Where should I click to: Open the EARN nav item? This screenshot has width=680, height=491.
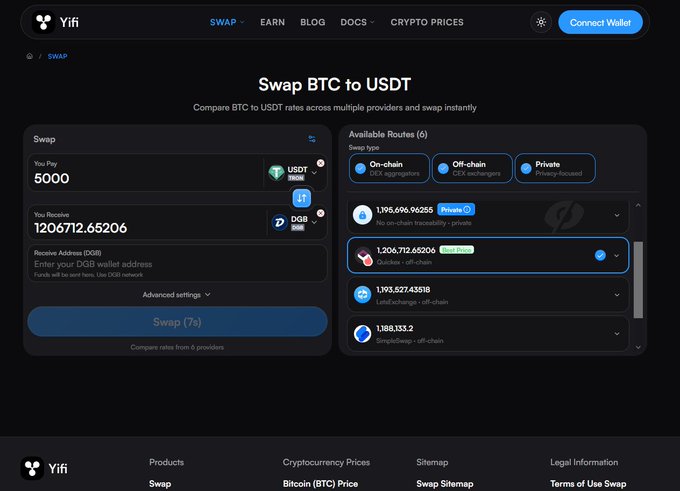pos(272,22)
